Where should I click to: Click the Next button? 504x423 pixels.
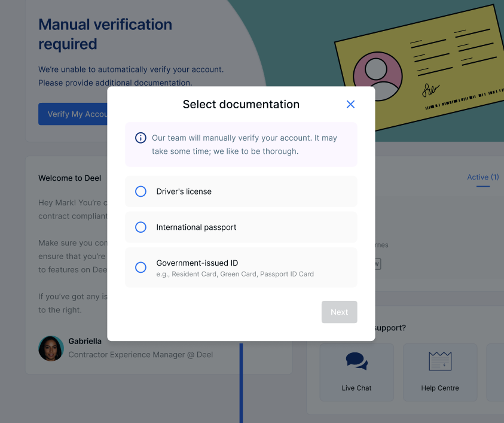coord(339,312)
